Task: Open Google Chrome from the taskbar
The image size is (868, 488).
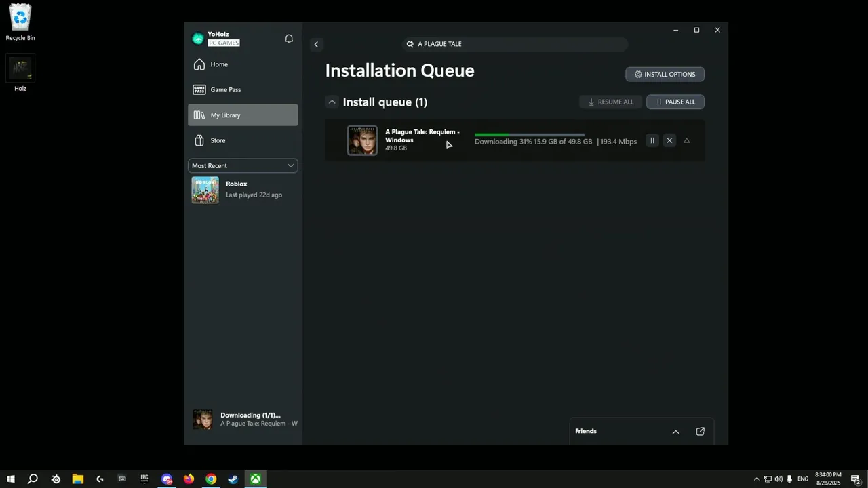Action: [211, 479]
